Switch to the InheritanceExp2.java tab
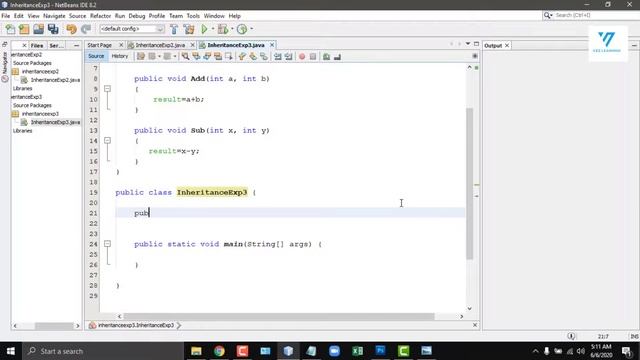The width and height of the screenshot is (640, 360). 160,45
